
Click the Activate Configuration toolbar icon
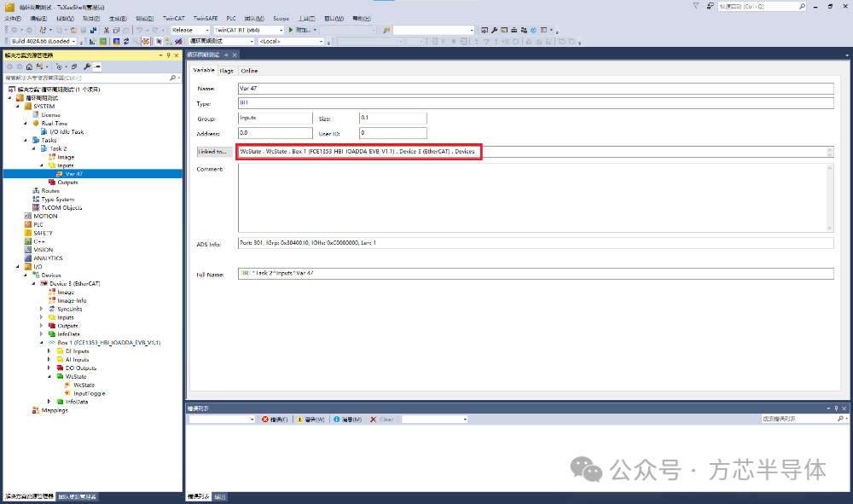coord(92,41)
